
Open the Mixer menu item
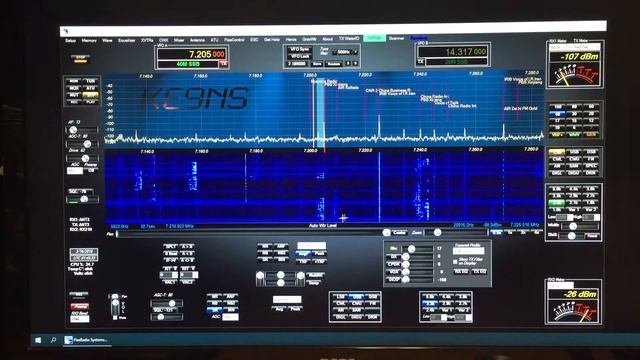[x=179, y=40]
